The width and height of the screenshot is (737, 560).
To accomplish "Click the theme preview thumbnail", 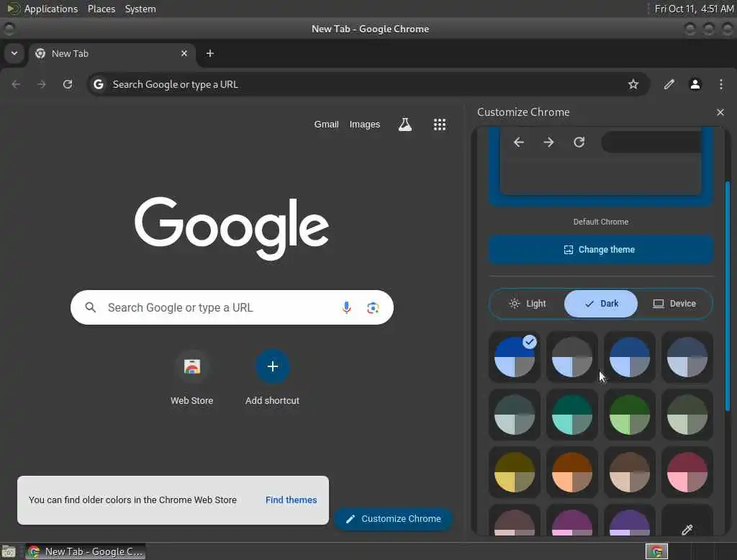I will coord(601,167).
